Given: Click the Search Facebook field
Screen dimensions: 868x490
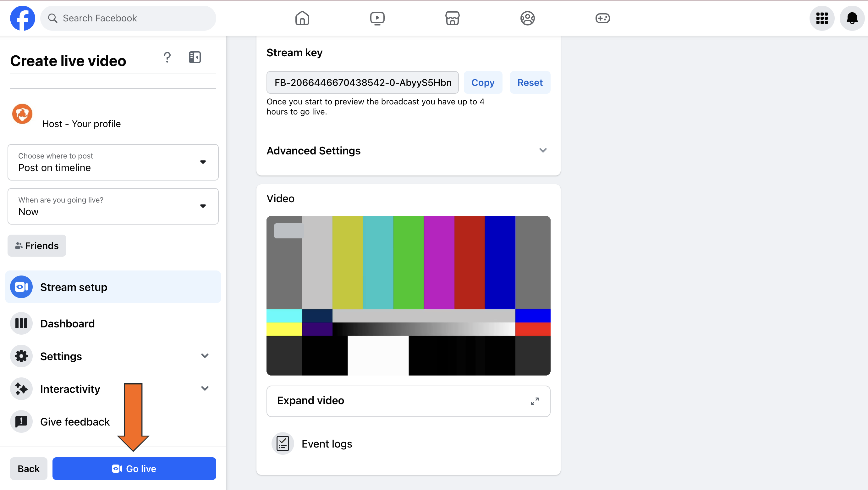Looking at the screenshot, I should pyautogui.click(x=128, y=18).
